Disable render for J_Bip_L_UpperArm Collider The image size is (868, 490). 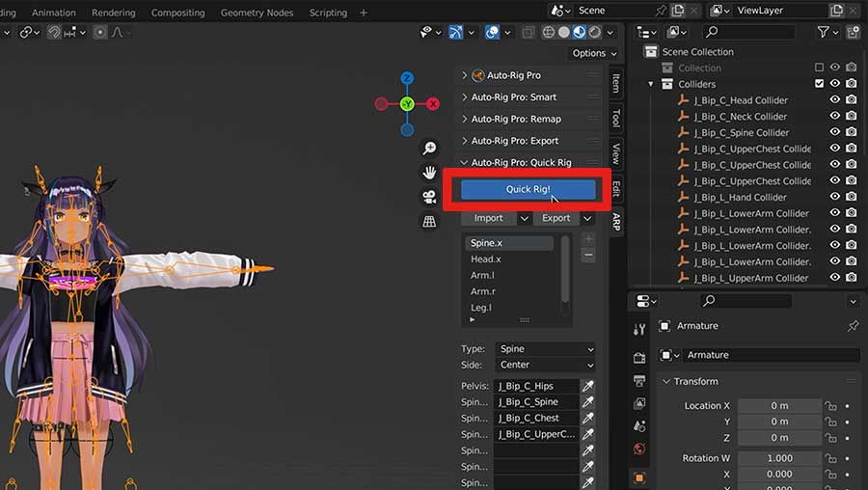[852, 278]
